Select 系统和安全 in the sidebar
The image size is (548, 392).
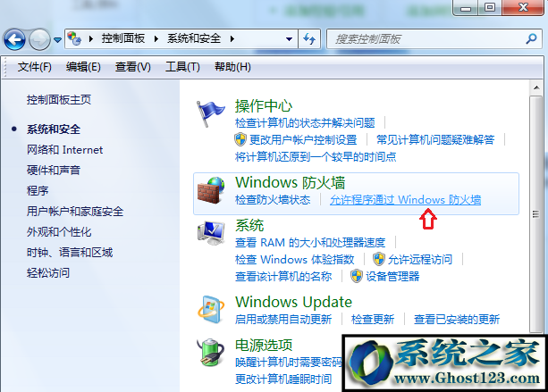(54, 129)
